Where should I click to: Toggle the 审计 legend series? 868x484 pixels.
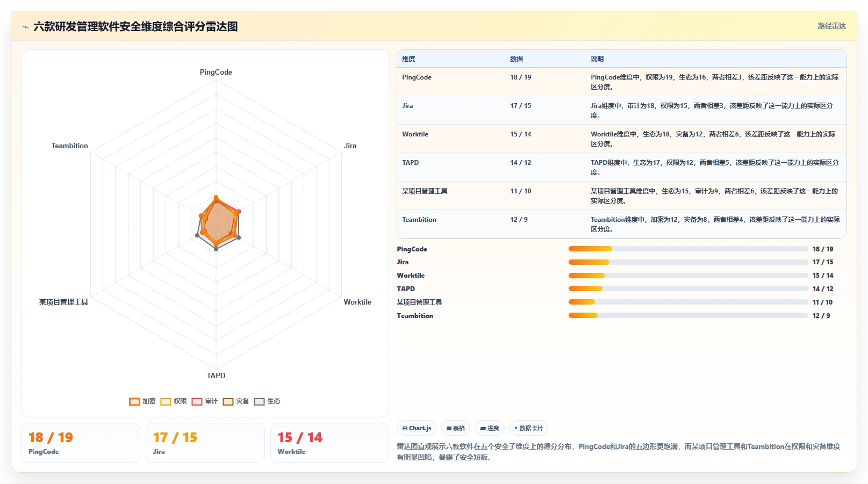pos(205,401)
